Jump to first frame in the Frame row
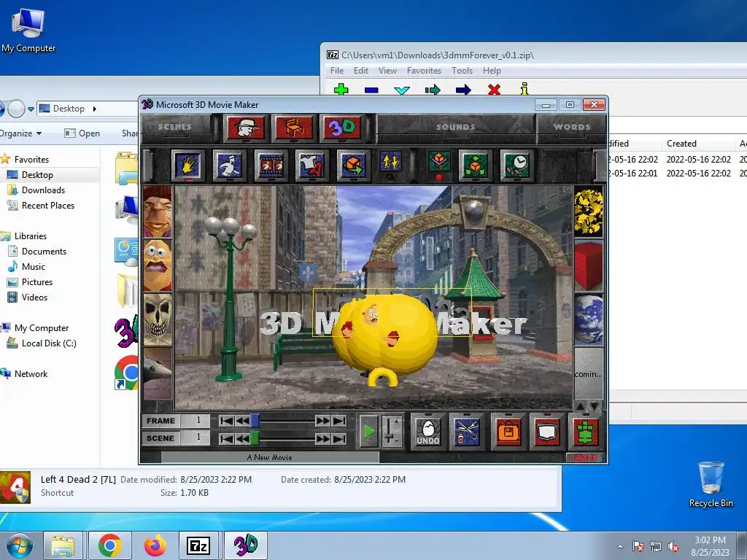Viewport: 747px width, 560px height. click(227, 421)
